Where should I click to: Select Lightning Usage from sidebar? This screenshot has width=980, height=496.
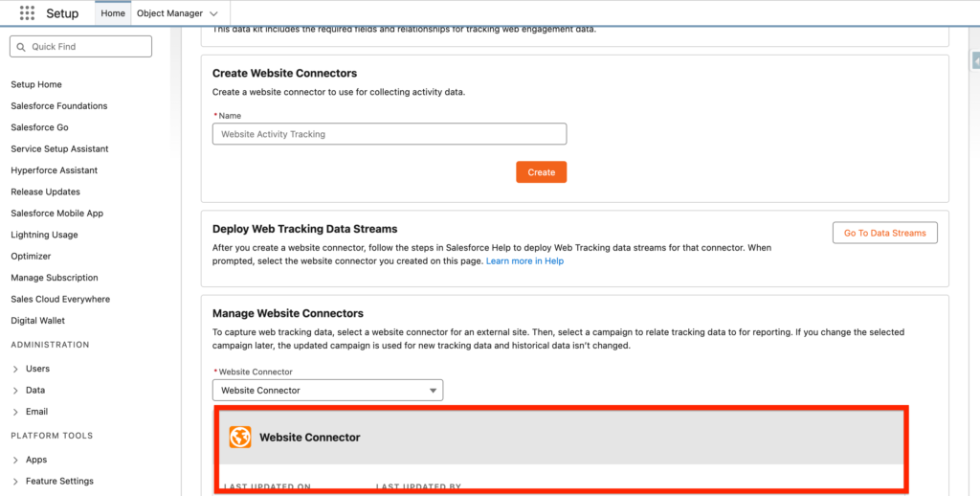pyautogui.click(x=44, y=235)
